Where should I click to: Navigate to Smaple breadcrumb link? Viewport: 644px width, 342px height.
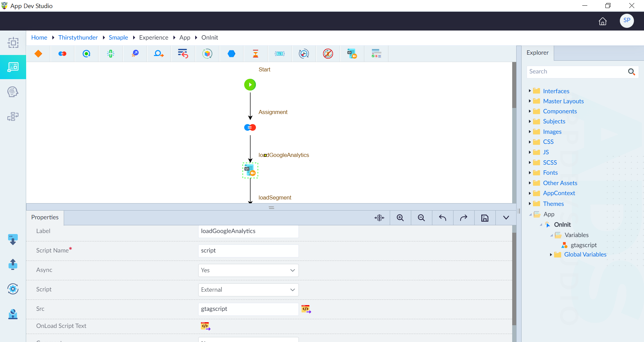118,38
